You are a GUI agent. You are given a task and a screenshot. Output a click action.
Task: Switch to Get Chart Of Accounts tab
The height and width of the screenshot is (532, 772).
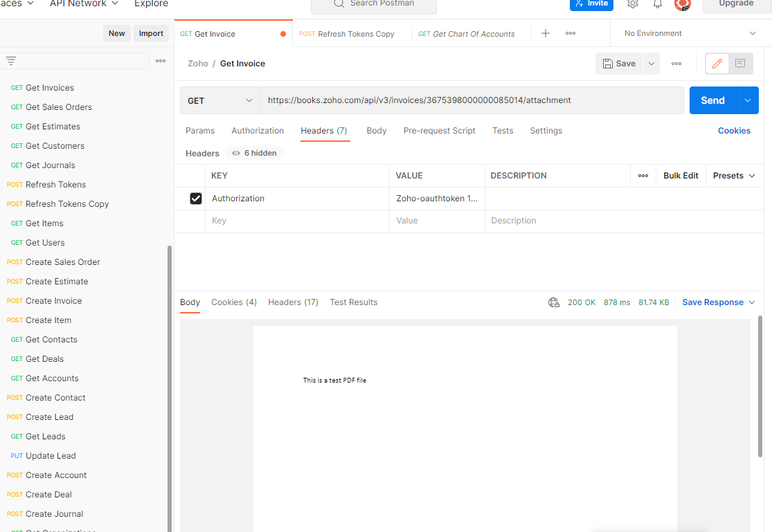click(x=466, y=34)
